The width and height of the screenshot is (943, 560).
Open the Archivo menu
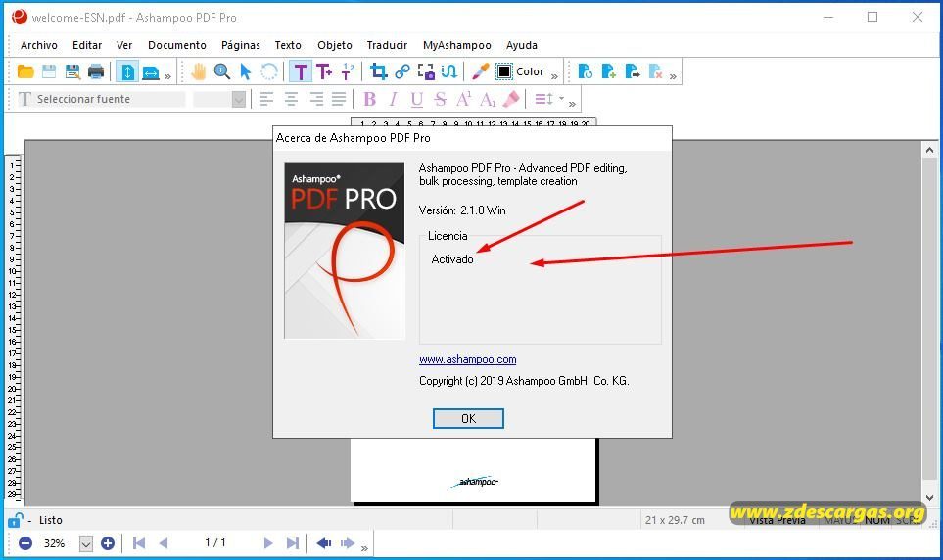(x=39, y=45)
